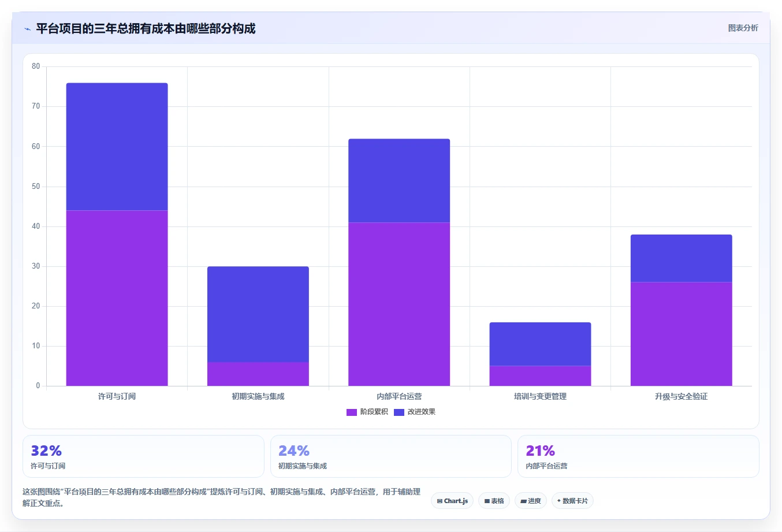Toggle the 改进效果 legend item

pyautogui.click(x=415, y=412)
